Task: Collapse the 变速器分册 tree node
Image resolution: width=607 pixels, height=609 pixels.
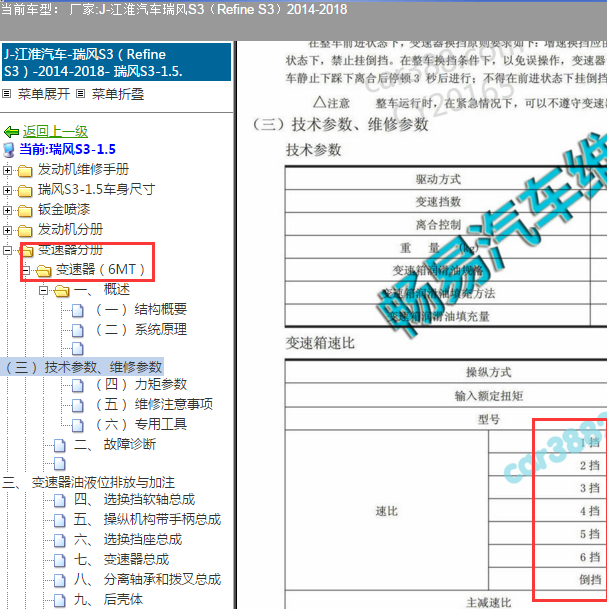Action: (x=7, y=251)
